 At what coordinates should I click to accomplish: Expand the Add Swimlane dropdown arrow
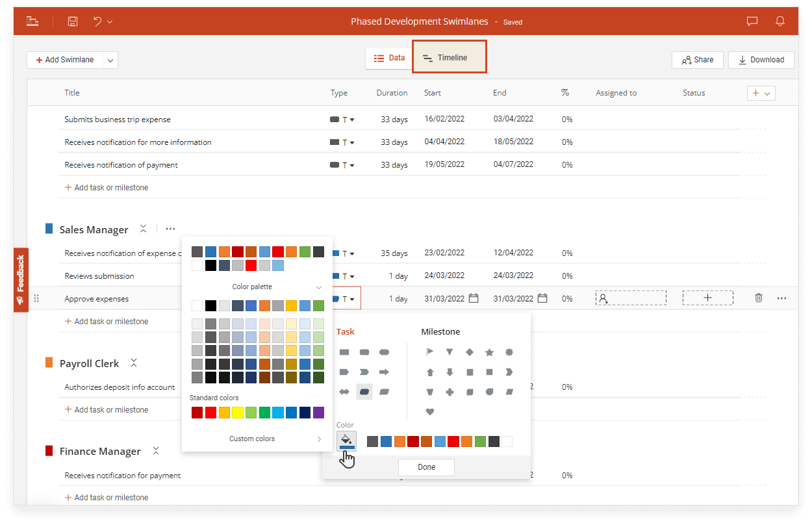[110, 59]
